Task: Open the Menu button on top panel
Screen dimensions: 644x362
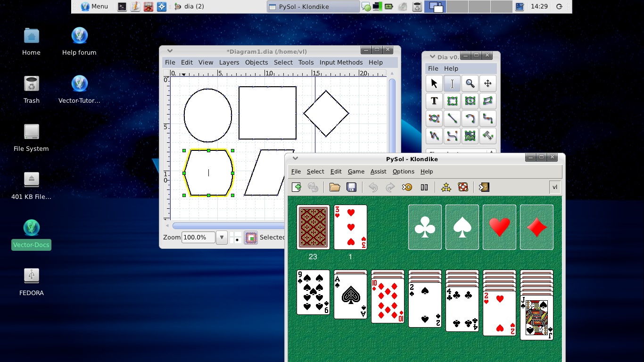Action: 95,7
